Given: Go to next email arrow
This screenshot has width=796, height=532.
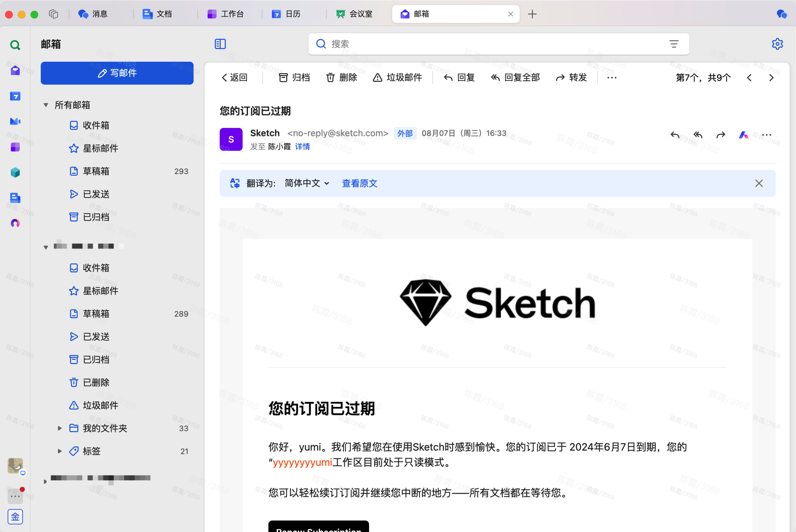Looking at the screenshot, I should 771,78.
